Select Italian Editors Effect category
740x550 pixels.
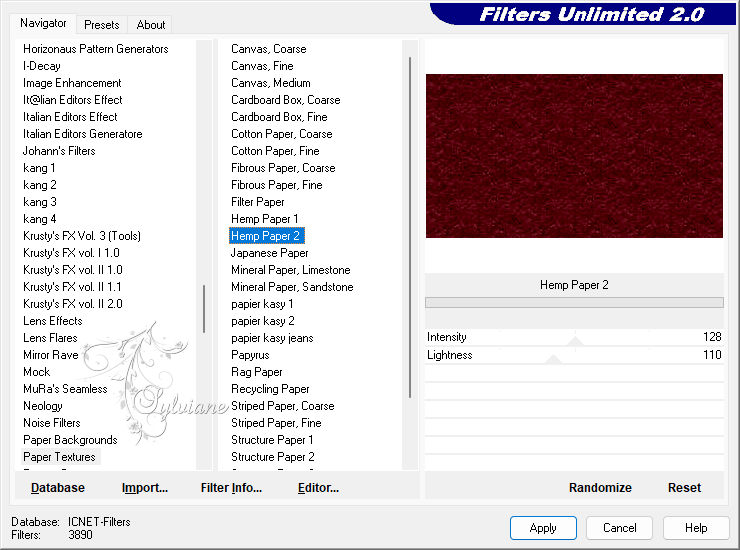[70, 117]
